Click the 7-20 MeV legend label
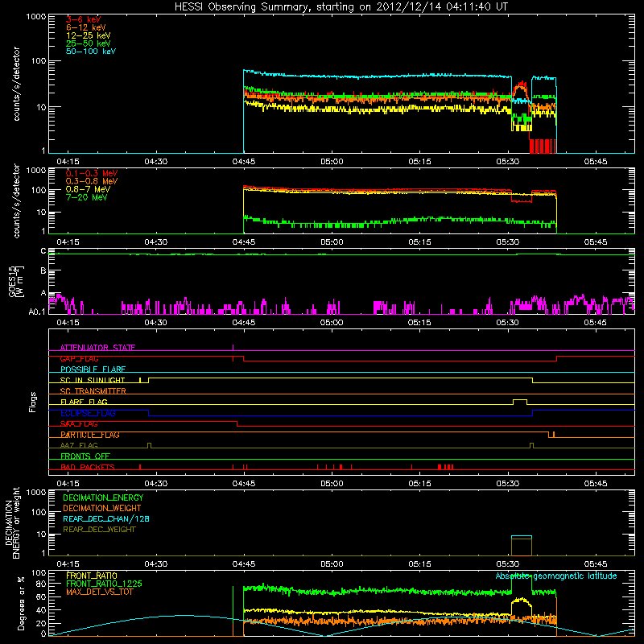 [87, 197]
